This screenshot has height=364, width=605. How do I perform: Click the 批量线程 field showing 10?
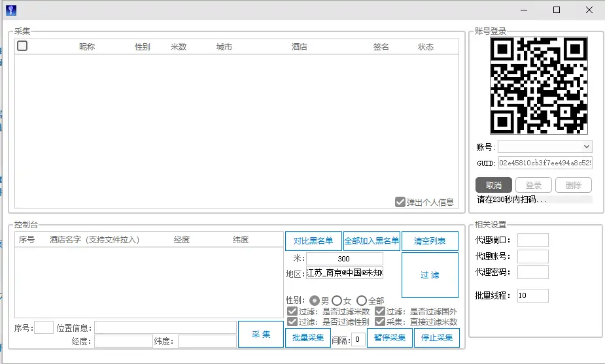[533, 295]
